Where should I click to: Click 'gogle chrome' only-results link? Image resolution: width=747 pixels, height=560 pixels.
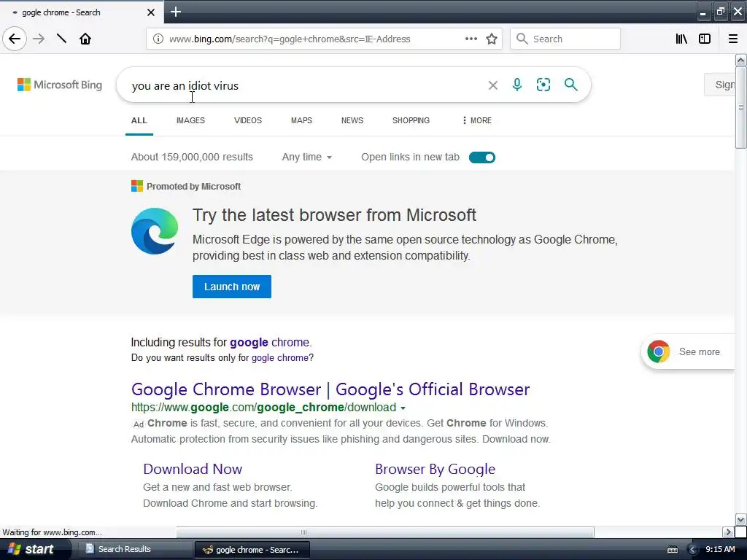[x=280, y=357]
